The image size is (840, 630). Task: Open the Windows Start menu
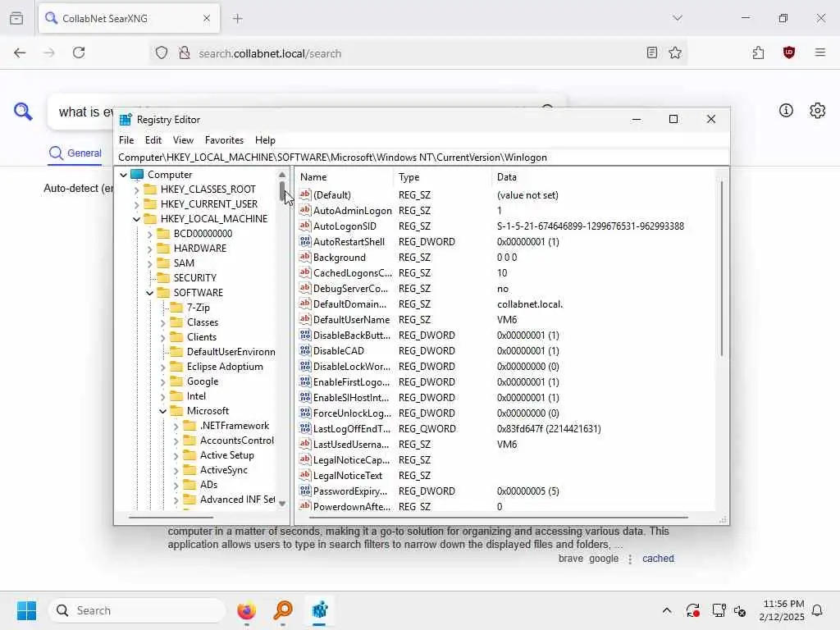(x=26, y=610)
